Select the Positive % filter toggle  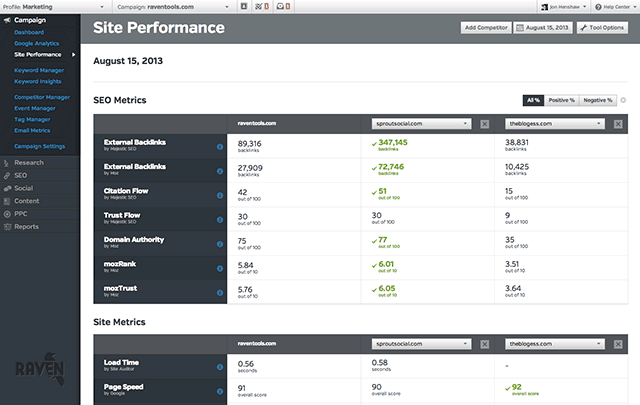point(561,100)
